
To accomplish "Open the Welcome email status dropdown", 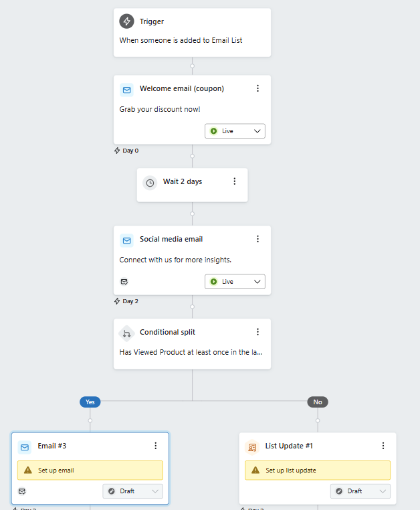I will (235, 131).
